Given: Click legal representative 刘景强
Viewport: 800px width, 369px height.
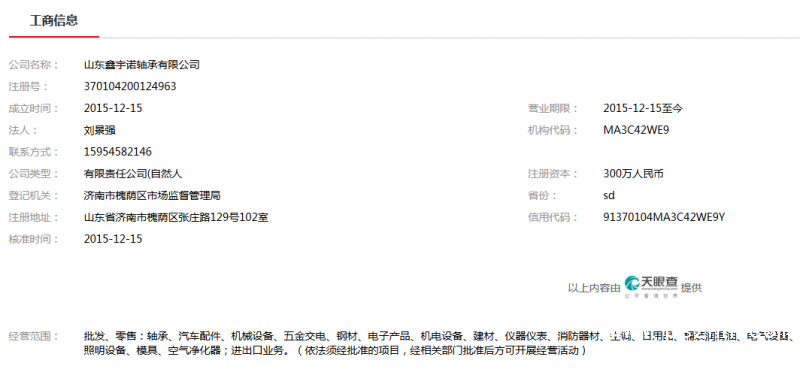Looking at the screenshot, I should point(99,130).
